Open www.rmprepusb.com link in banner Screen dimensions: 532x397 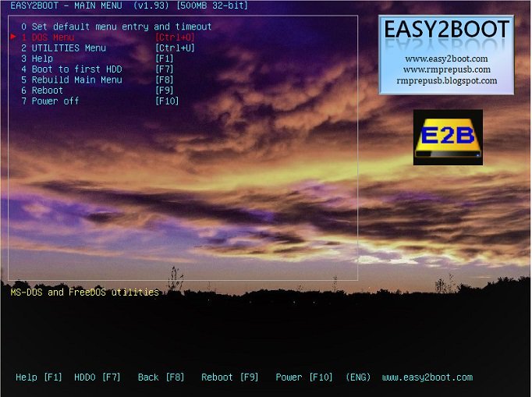pyautogui.click(x=446, y=69)
